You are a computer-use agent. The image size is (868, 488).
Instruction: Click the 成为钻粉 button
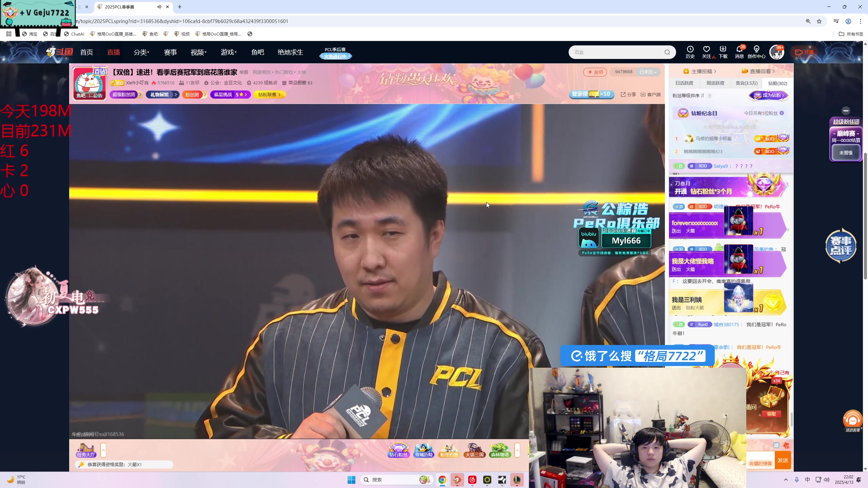click(x=769, y=96)
